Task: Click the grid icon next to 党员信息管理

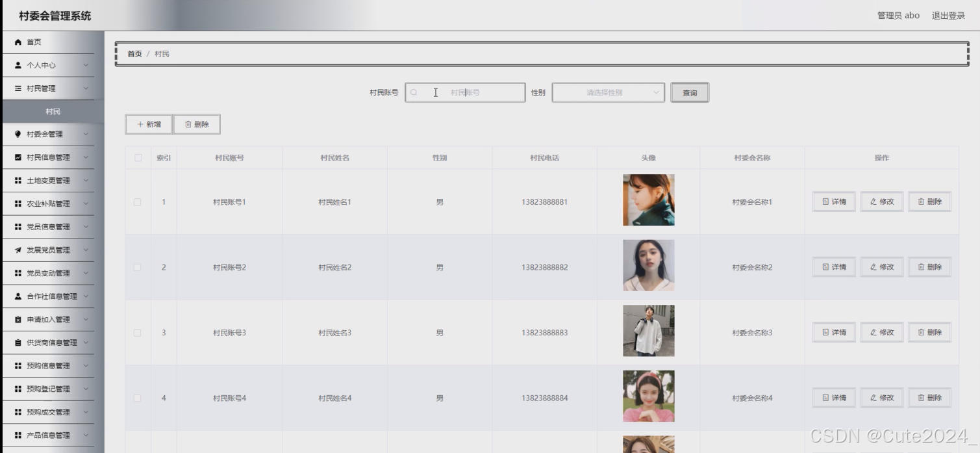Action: (x=18, y=227)
